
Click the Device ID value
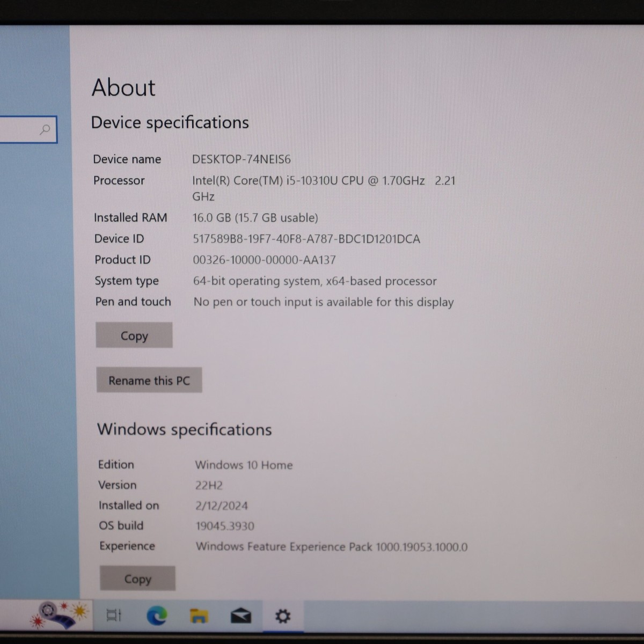(306, 239)
